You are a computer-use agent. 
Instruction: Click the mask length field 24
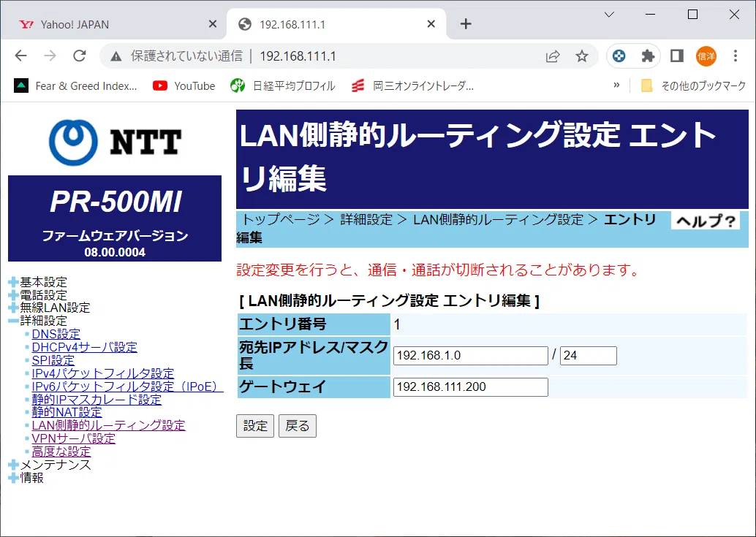[589, 356]
